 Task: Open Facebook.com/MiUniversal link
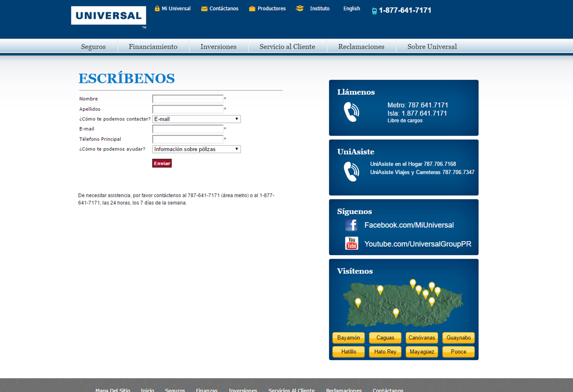(x=409, y=225)
